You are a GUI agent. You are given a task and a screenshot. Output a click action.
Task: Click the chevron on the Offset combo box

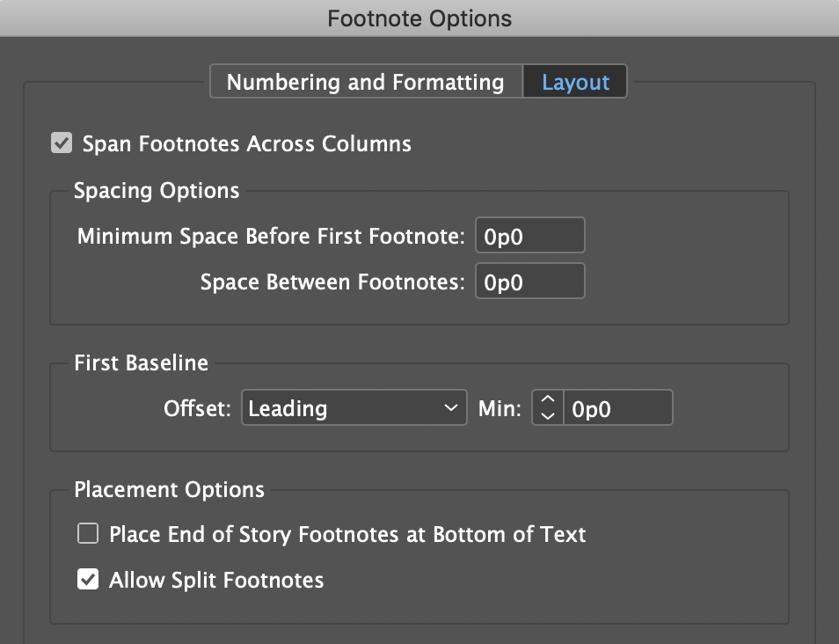coord(450,407)
